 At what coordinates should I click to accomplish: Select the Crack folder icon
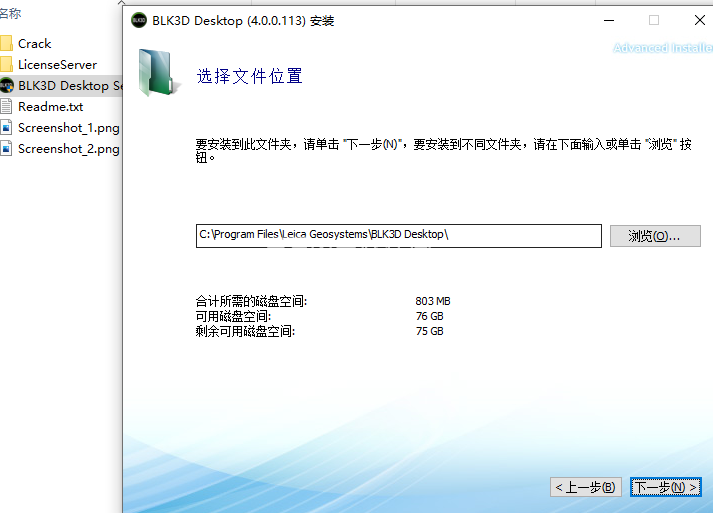coord(6,44)
